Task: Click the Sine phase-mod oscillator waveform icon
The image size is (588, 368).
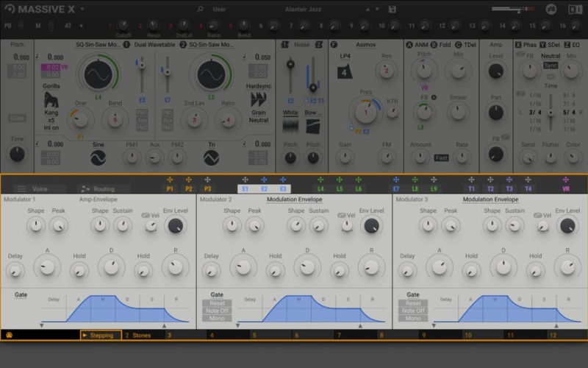Action: pos(98,158)
